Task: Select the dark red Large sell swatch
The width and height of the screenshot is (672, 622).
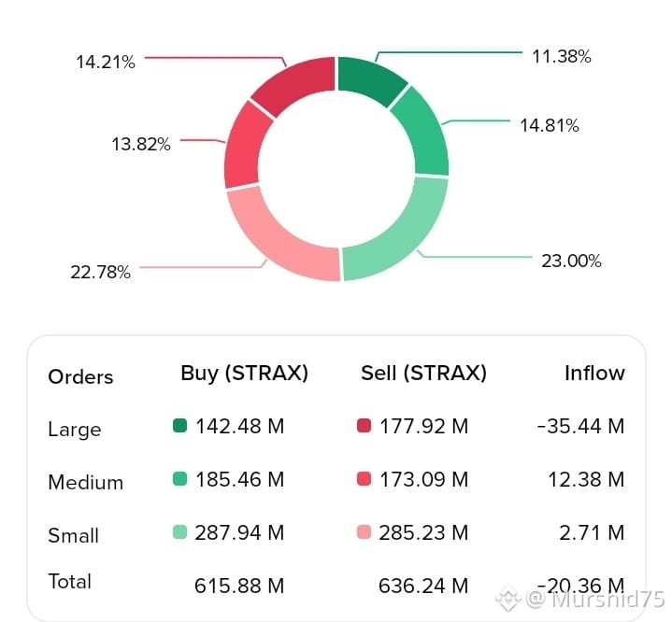Action: click(x=364, y=425)
